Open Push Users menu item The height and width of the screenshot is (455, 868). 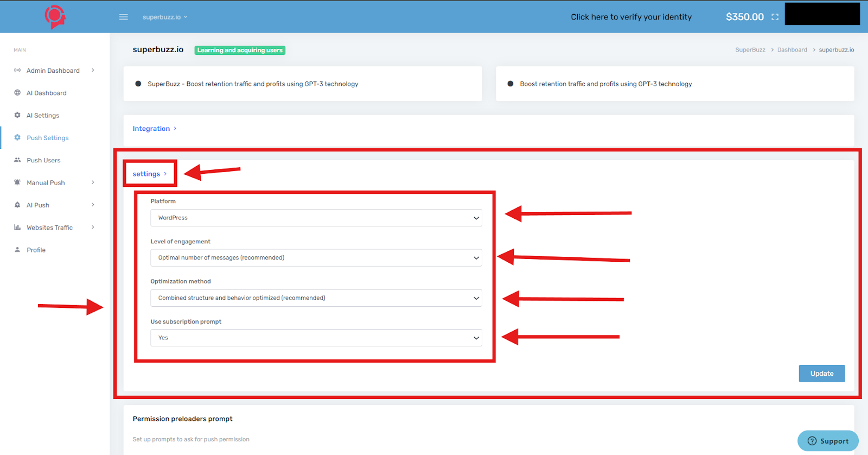43,160
